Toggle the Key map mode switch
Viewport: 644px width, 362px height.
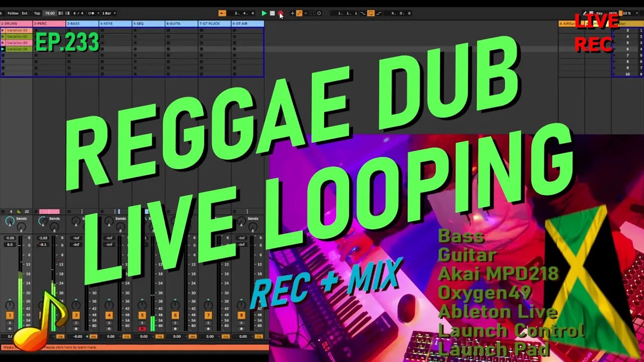tap(599, 13)
